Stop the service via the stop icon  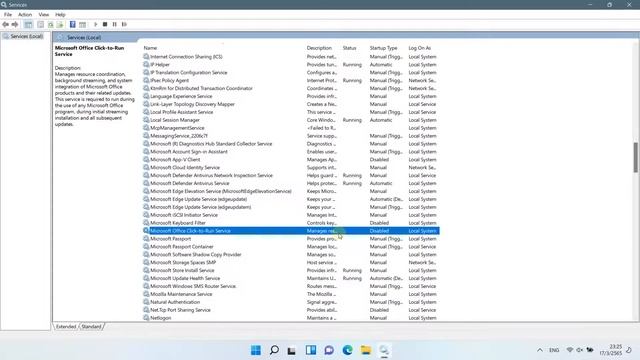[x=105, y=24]
